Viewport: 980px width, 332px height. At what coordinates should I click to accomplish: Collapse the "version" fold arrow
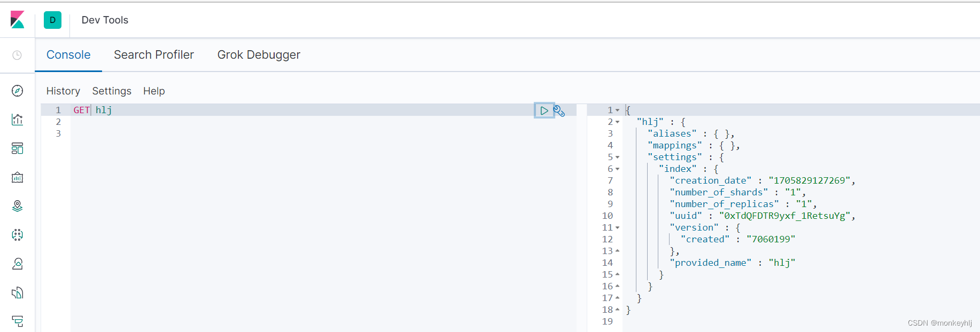(618, 228)
